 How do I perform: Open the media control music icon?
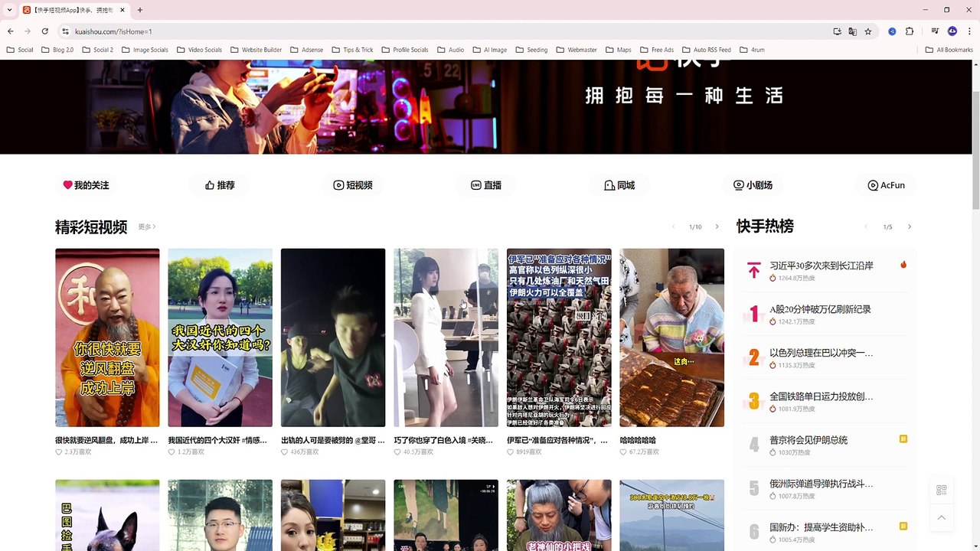(x=936, y=31)
